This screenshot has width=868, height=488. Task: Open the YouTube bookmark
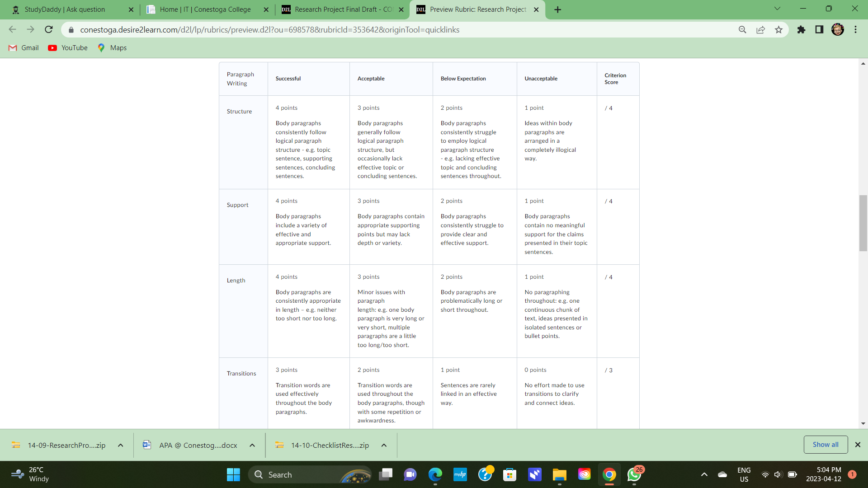pos(68,48)
